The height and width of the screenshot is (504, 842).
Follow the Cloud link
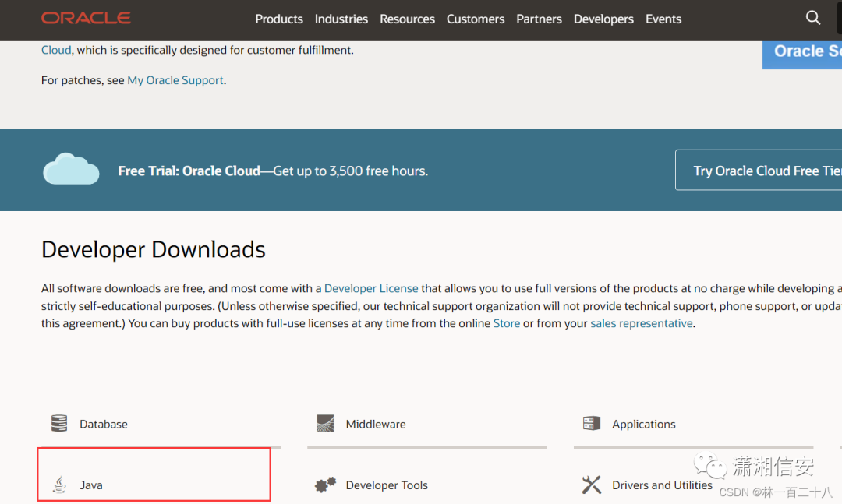[x=56, y=50]
